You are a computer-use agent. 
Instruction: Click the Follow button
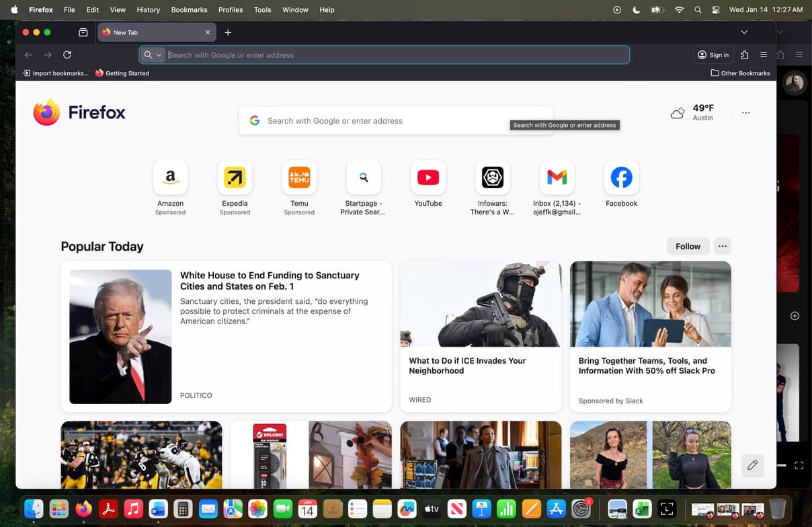(688, 246)
